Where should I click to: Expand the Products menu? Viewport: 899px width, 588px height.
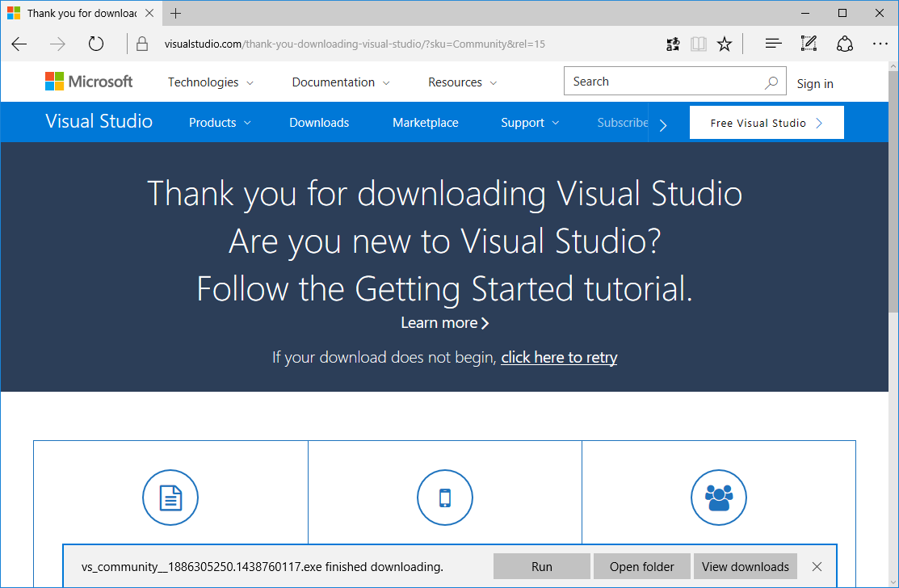220,123
